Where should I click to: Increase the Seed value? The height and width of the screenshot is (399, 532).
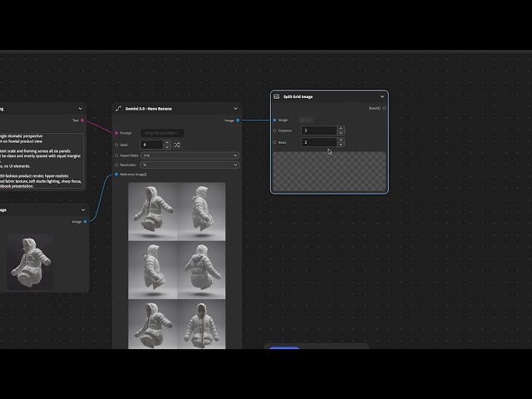pyautogui.click(x=167, y=142)
